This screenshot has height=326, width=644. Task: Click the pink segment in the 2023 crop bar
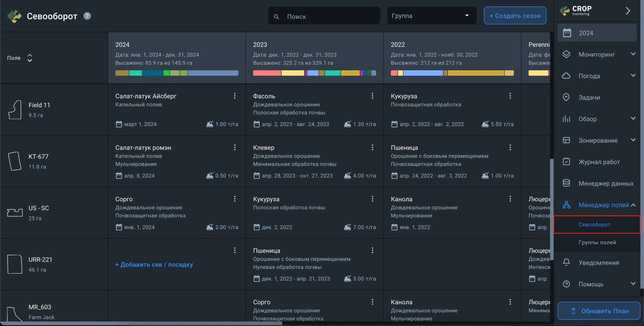(267, 73)
